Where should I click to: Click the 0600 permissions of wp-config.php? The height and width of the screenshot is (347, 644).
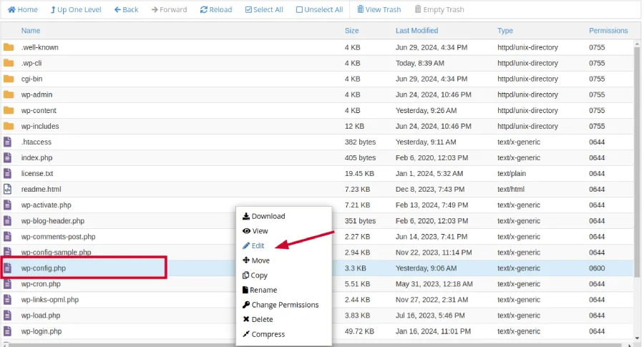point(597,268)
